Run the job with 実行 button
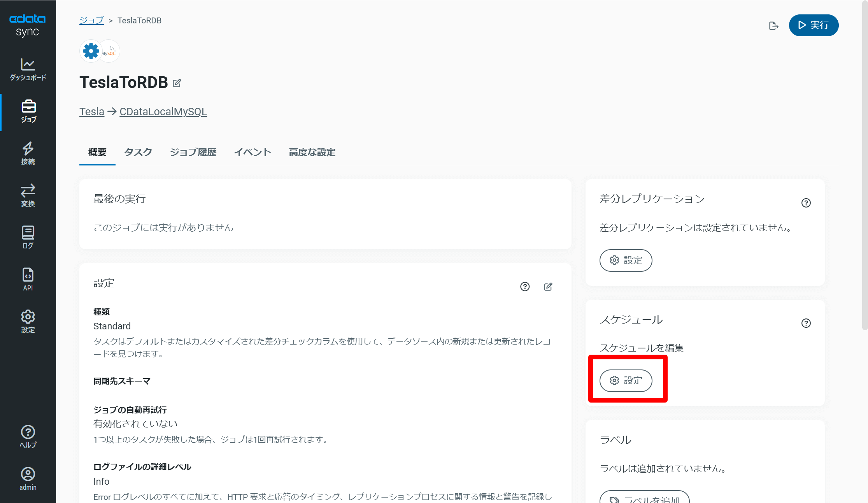Viewport: 868px width, 503px height. point(814,25)
